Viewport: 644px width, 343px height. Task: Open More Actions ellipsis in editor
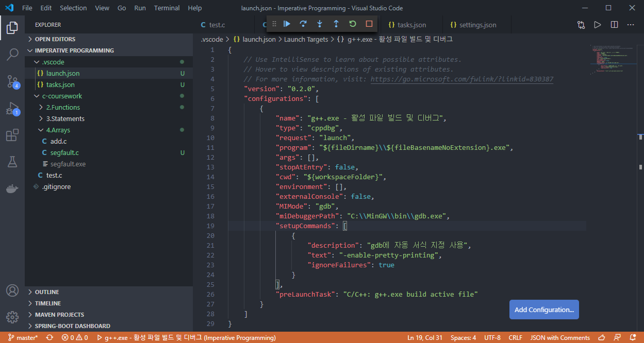coord(631,25)
